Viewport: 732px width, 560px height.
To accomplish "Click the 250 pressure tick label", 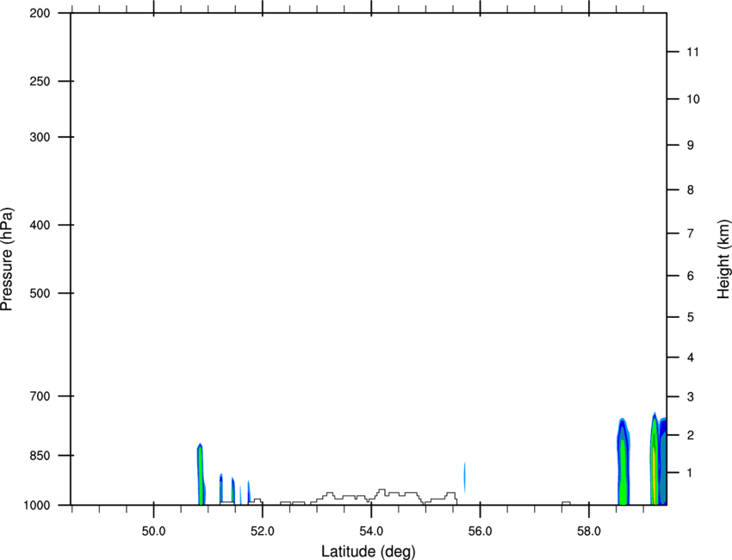I will pyautogui.click(x=40, y=81).
